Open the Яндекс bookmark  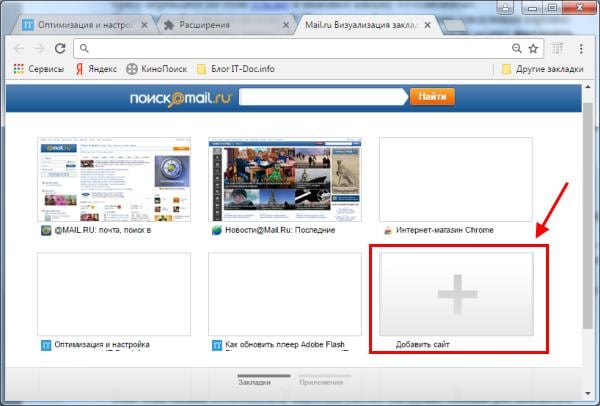click(96, 69)
